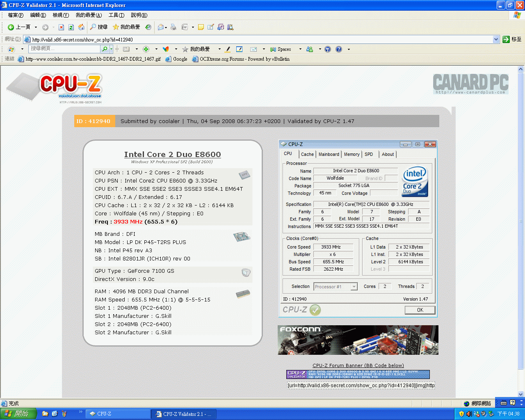Expand dropdown after help icon in Live toolbar
The height and width of the screenshot is (420, 525).
[349, 49]
